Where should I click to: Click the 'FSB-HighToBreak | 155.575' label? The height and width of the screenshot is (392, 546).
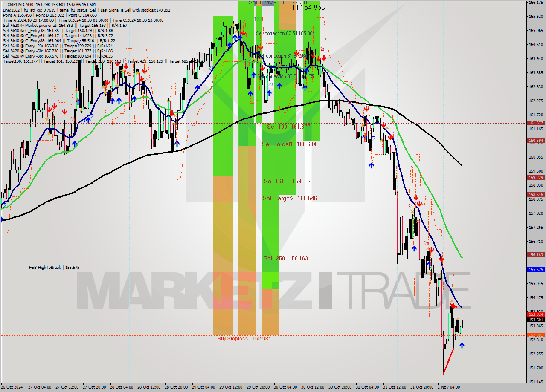click(x=54, y=268)
